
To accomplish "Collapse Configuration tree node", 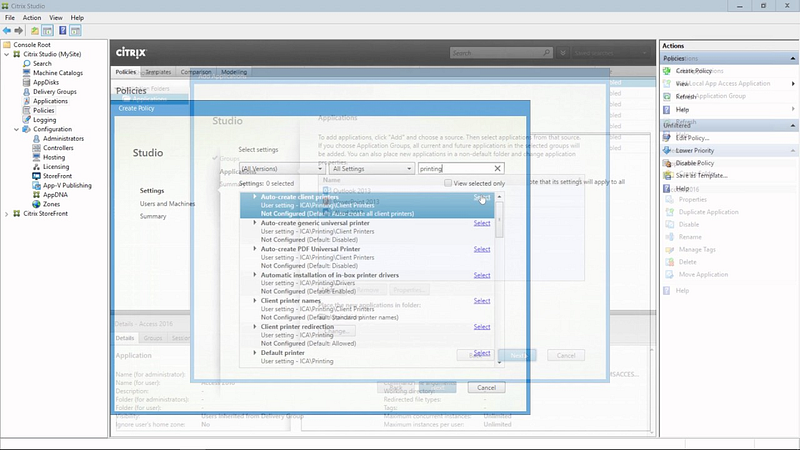I will pos(16,130).
